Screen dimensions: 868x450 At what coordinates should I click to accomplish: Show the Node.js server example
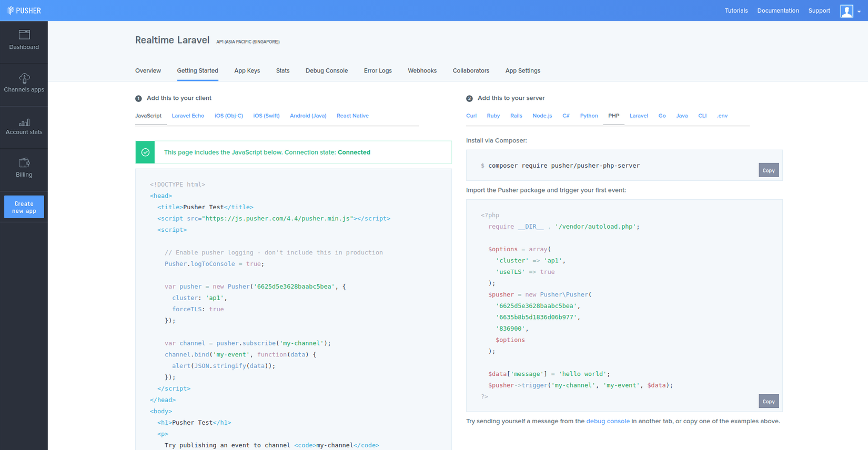pos(542,116)
